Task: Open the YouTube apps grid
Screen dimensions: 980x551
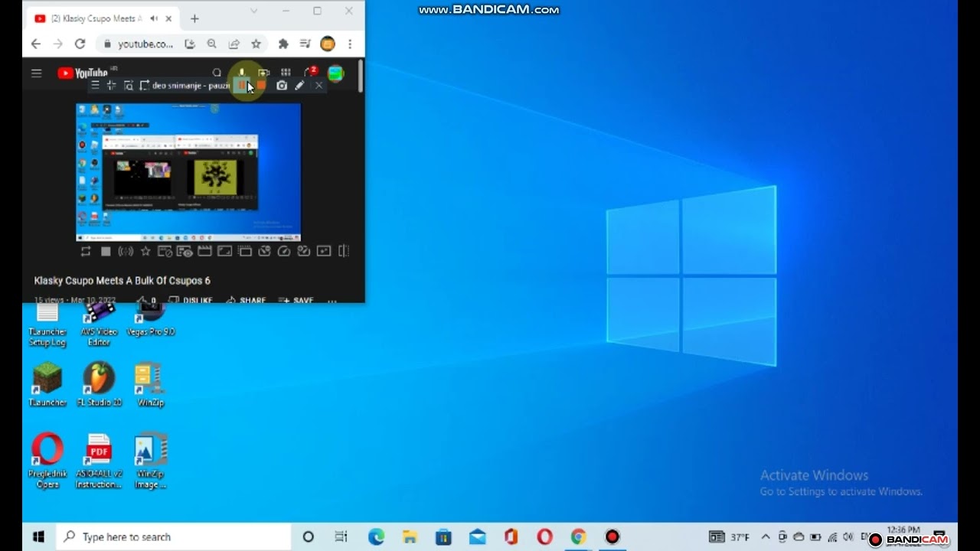Action: click(x=286, y=73)
